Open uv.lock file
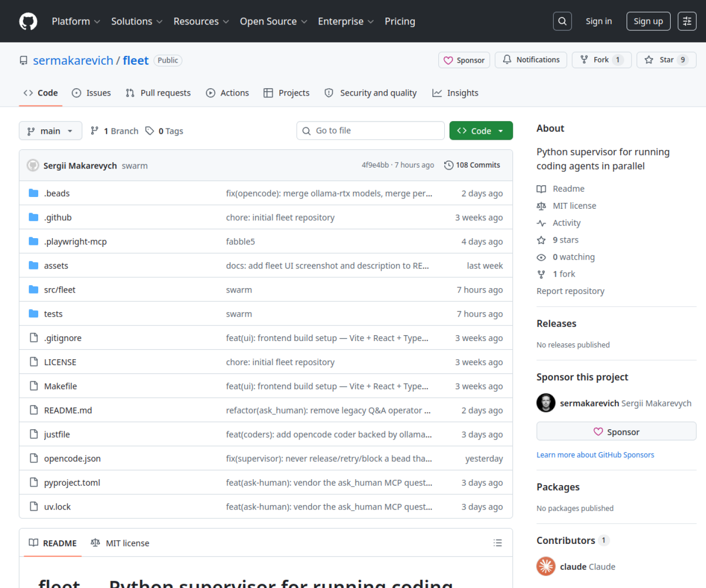The height and width of the screenshot is (588, 706). (57, 507)
